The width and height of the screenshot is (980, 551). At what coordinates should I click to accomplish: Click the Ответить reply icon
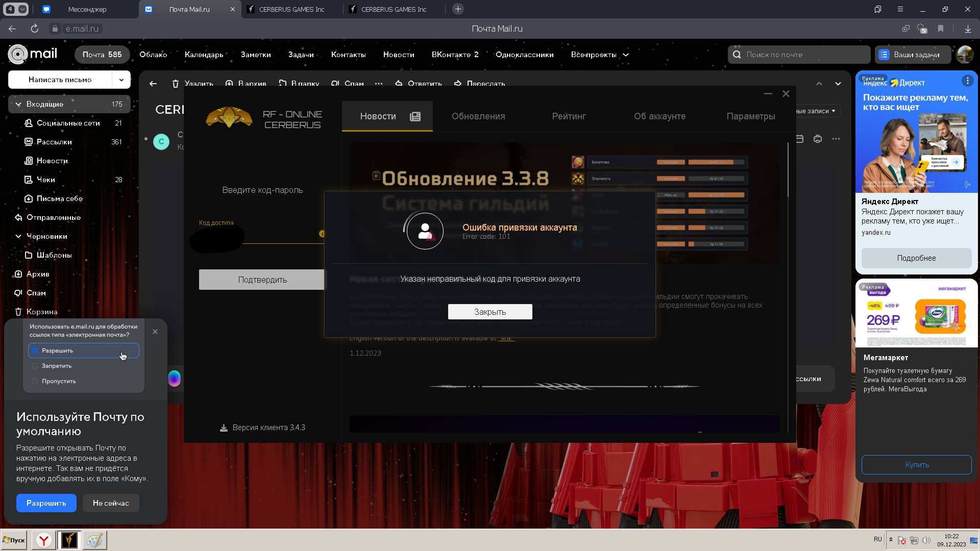[x=399, y=84]
